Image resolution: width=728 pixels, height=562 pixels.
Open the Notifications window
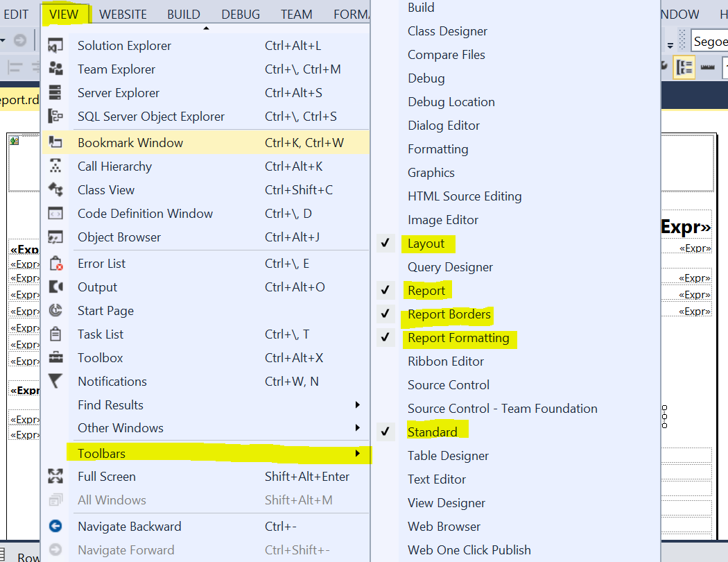coord(112,381)
